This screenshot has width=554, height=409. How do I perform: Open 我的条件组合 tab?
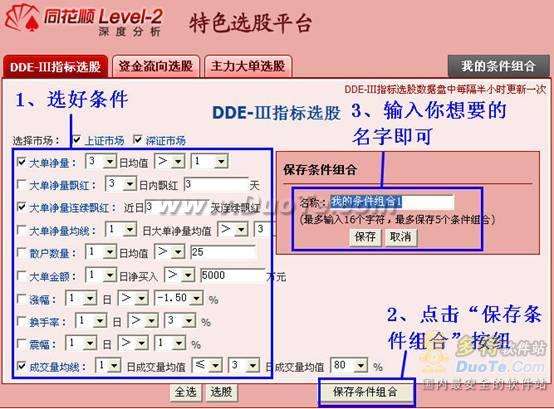498,66
